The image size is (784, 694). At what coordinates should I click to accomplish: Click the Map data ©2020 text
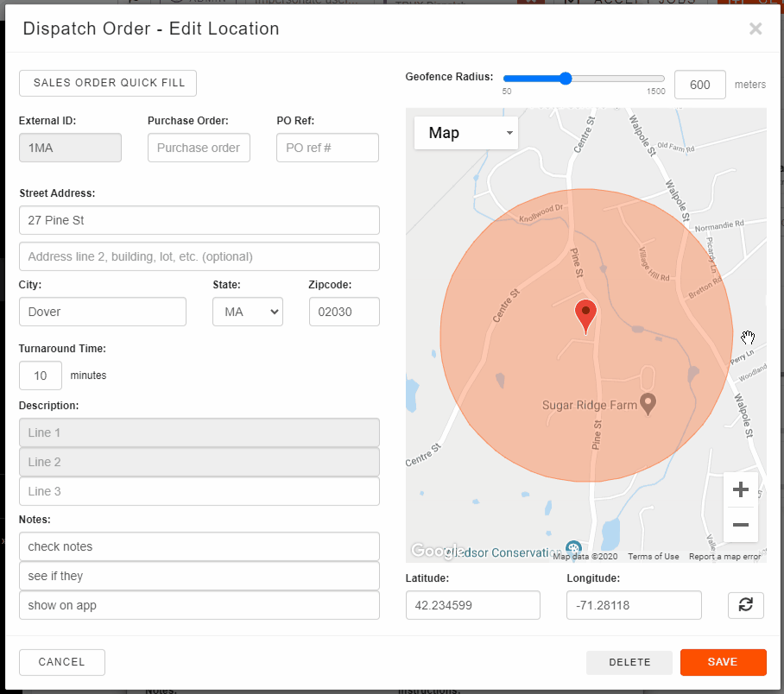[585, 557]
